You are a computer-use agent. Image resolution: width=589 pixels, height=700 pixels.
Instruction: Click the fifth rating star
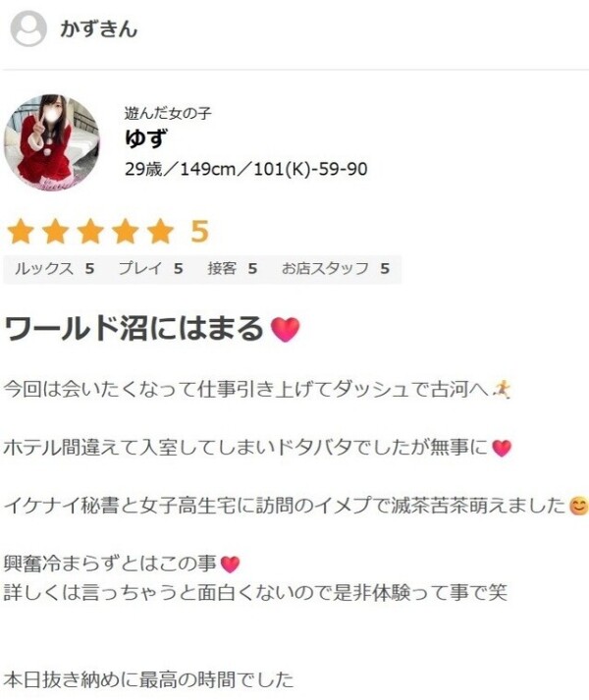[160, 232]
